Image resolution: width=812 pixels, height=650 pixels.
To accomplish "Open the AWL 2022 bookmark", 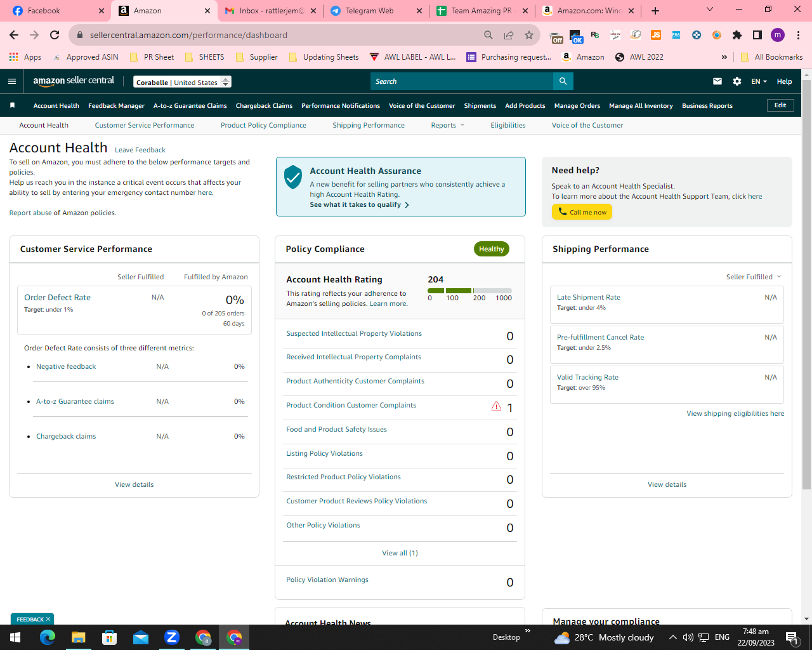I will point(639,57).
